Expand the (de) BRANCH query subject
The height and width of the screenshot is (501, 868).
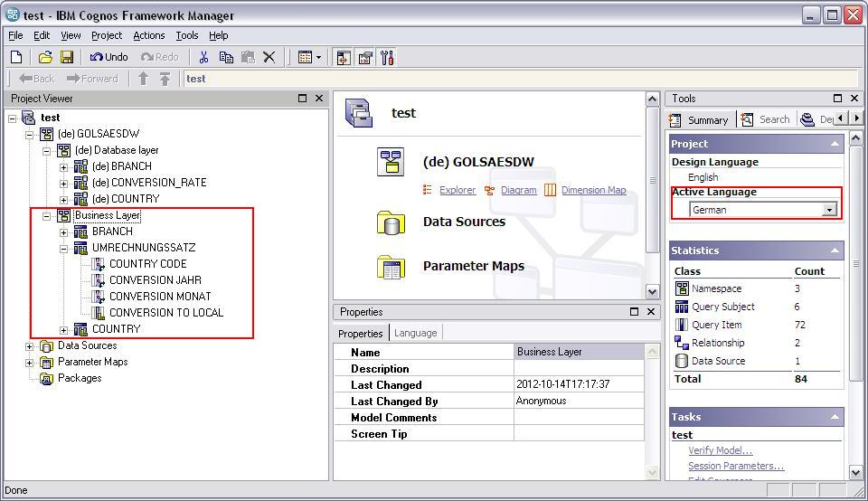point(63,166)
